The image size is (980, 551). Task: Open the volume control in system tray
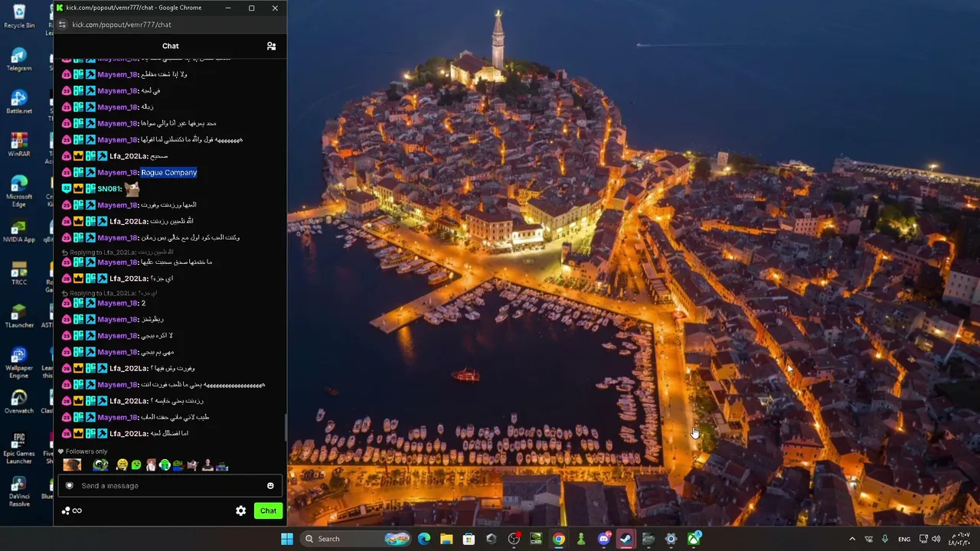click(936, 539)
